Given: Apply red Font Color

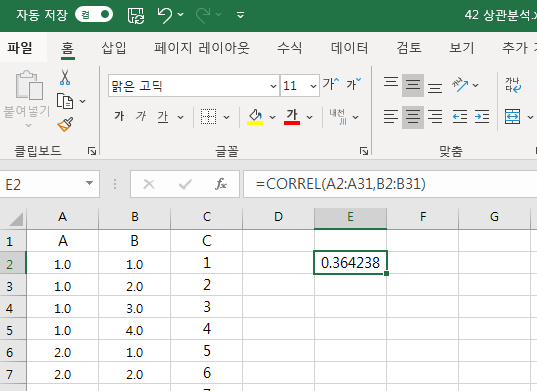Looking at the screenshot, I should pyautogui.click(x=292, y=117).
